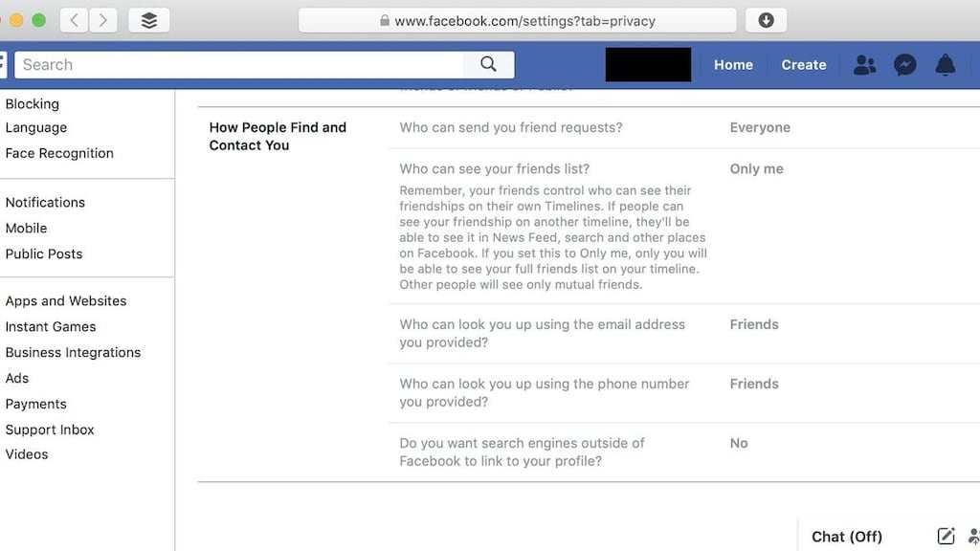Compose a new message from the Chat bar
Viewport: 980px width, 551px height.
946,536
